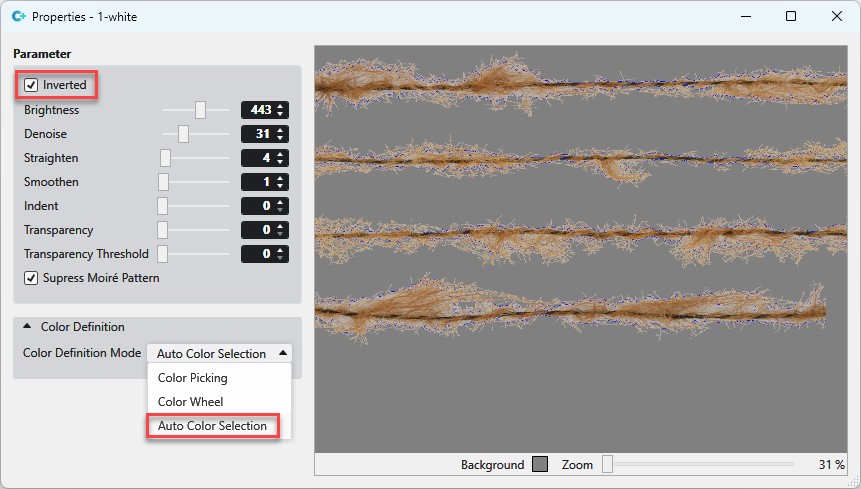Select Auto Color Selection list item

pos(212,426)
